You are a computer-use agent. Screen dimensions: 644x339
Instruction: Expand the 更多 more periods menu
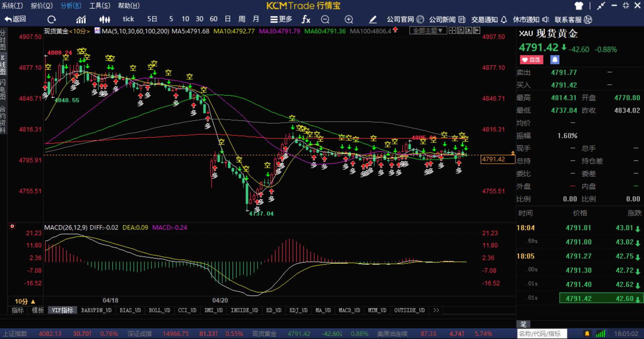tap(281, 19)
